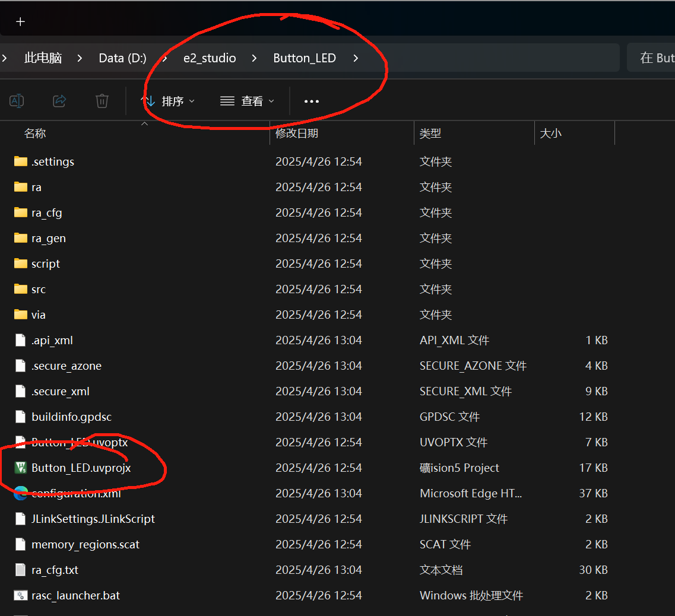Select the Button_LED.uvprojx Keil project icon

pyautogui.click(x=21, y=468)
